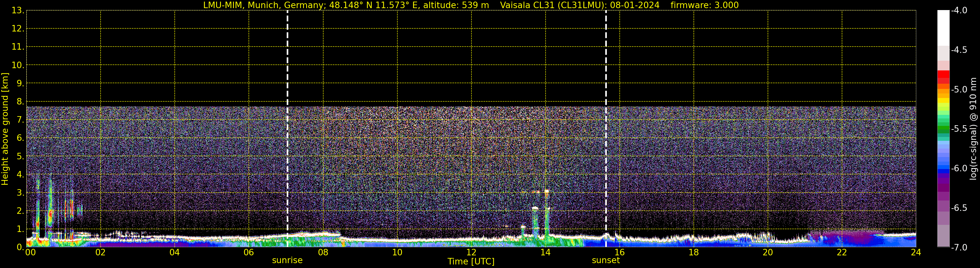This screenshot has height=268, width=980.
Task: Click the colorbar tick "-4.5"
Action: (959, 50)
